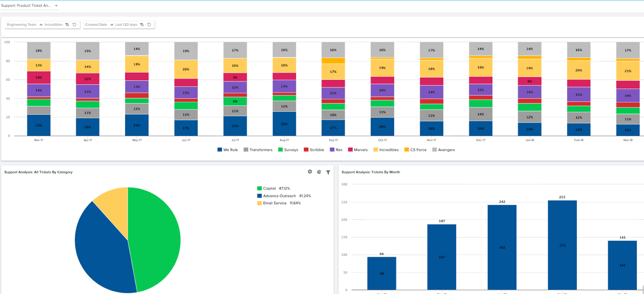Viewport: 644px width, 294px height.
Task: Toggle Transformers series in legend
Action: [x=258, y=150]
